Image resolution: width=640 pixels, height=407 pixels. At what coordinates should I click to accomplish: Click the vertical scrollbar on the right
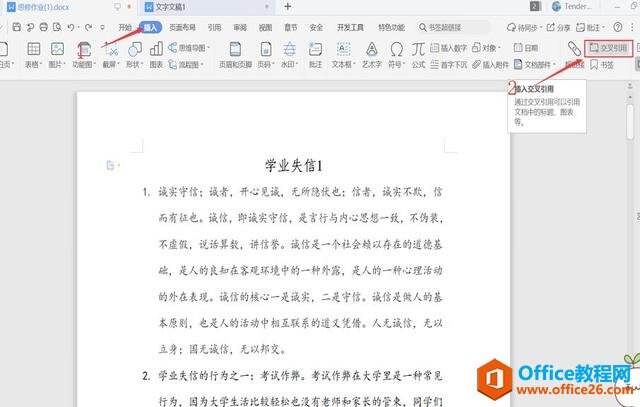[x=630, y=120]
